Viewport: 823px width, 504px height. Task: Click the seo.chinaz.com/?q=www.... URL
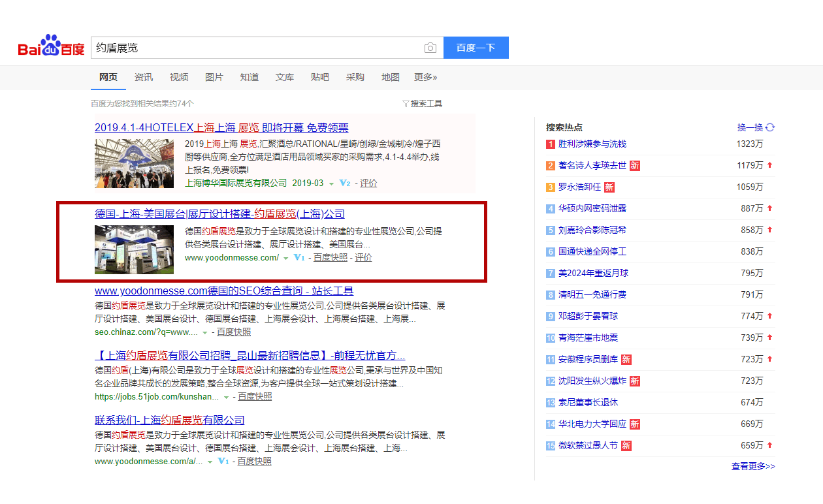point(146,332)
